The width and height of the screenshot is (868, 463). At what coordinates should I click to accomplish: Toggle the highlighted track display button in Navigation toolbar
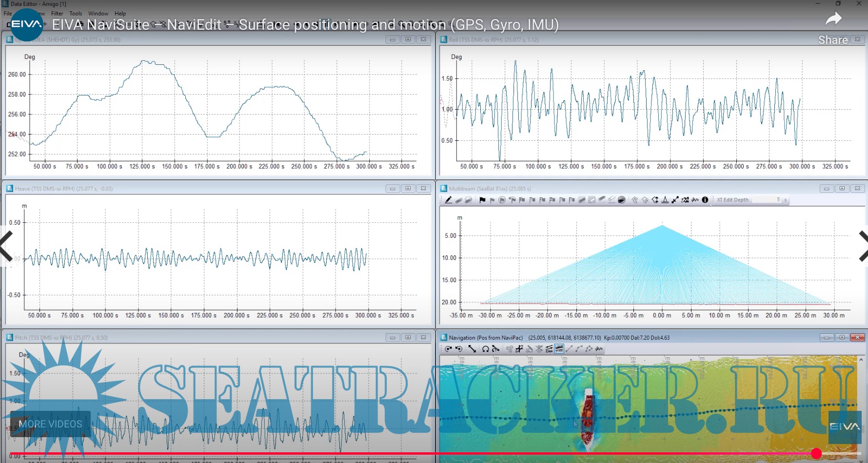coord(559,349)
